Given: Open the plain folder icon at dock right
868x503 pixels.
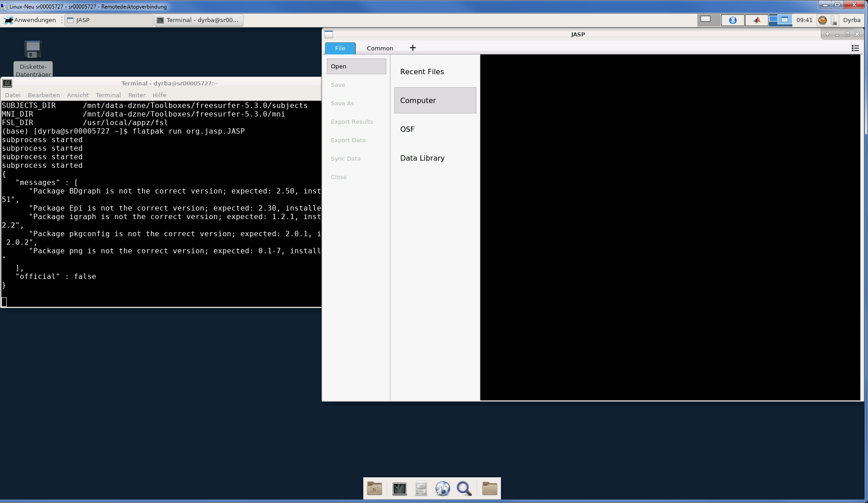Looking at the screenshot, I should pyautogui.click(x=489, y=488).
